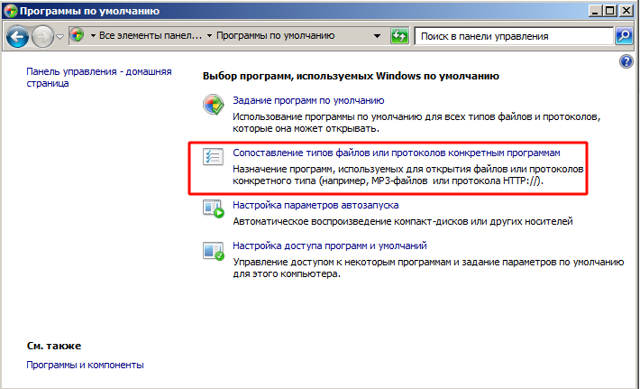Image resolution: width=640 pixels, height=389 pixels.
Task: Open help with the blue question mark
Action: [626, 62]
